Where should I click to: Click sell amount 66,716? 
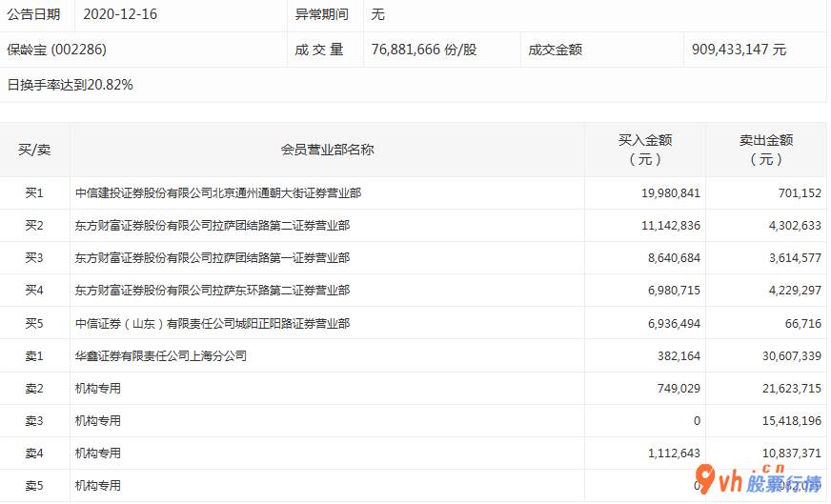(x=803, y=323)
